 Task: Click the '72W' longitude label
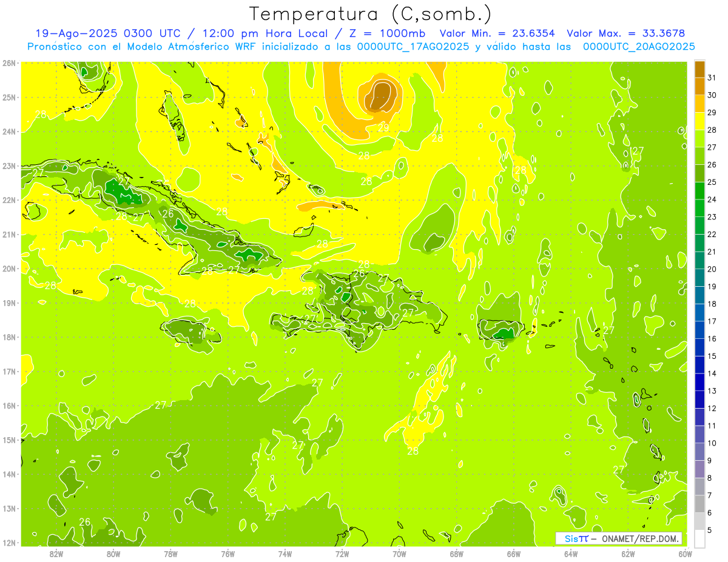(x=342, y=554)
